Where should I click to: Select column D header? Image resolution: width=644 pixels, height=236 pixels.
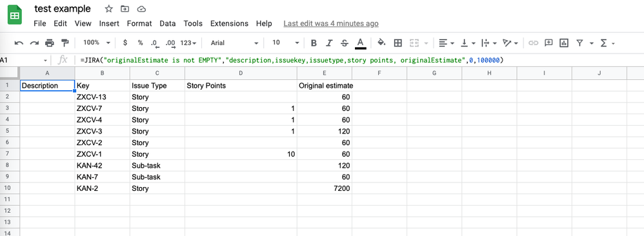click(x=241, y=73)
